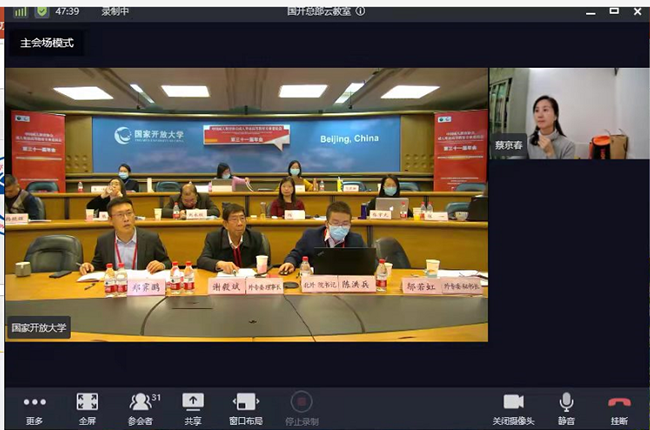650x430 pixels.
Task: Hang up the call with 挂断
Action: [x=619, y=406]
